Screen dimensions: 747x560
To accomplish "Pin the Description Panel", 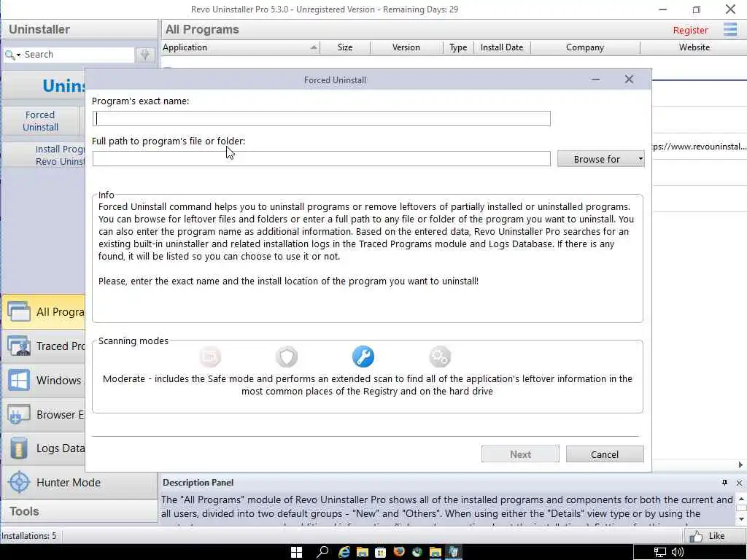I will 724,483.
